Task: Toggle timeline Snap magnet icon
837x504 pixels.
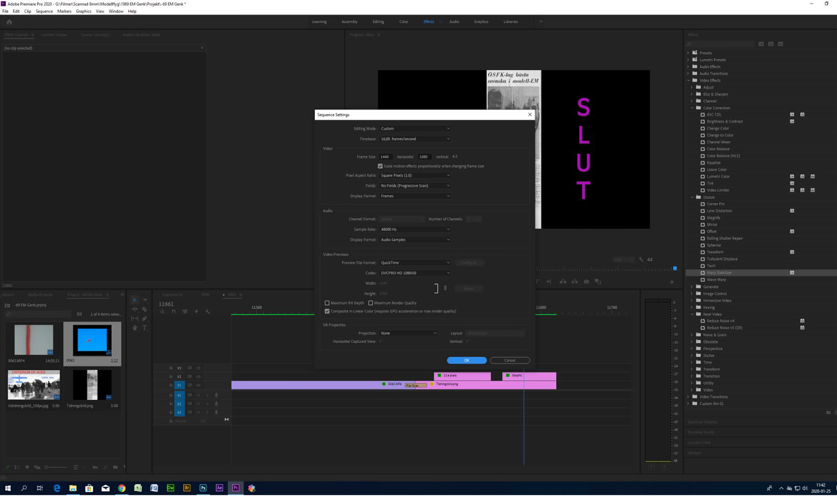Action: [174, 311]
